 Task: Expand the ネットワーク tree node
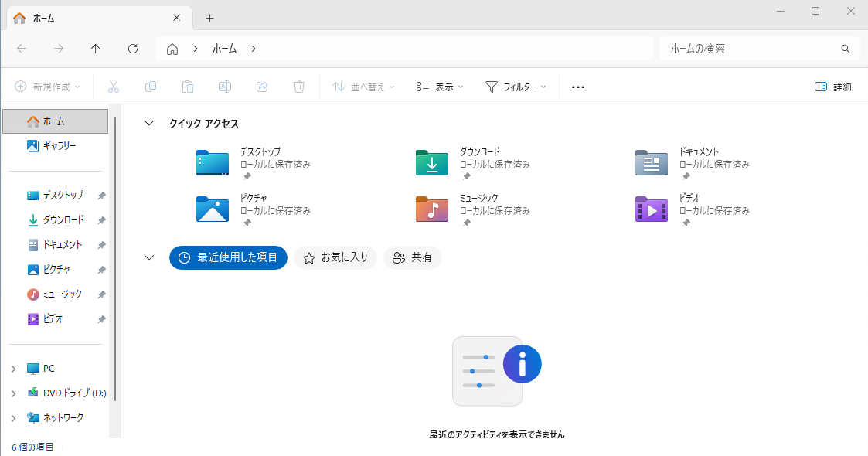click(x=14, y=418)
